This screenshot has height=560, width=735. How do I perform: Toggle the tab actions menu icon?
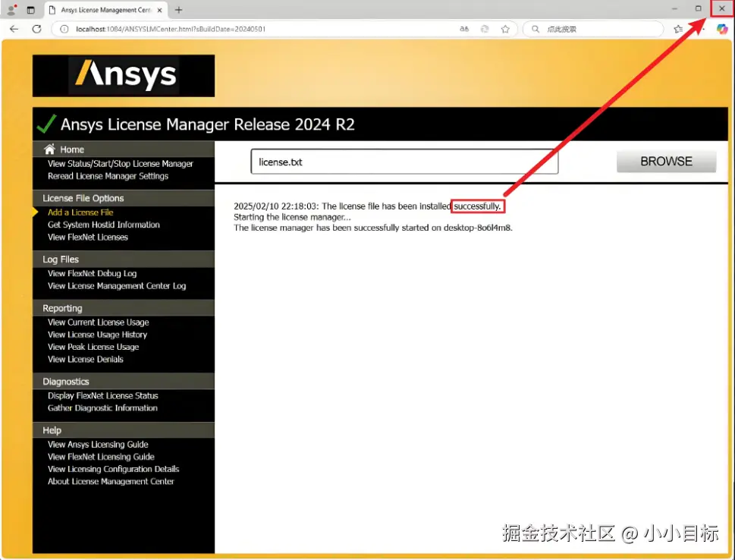pyautogui.click(x=30, y=10)
